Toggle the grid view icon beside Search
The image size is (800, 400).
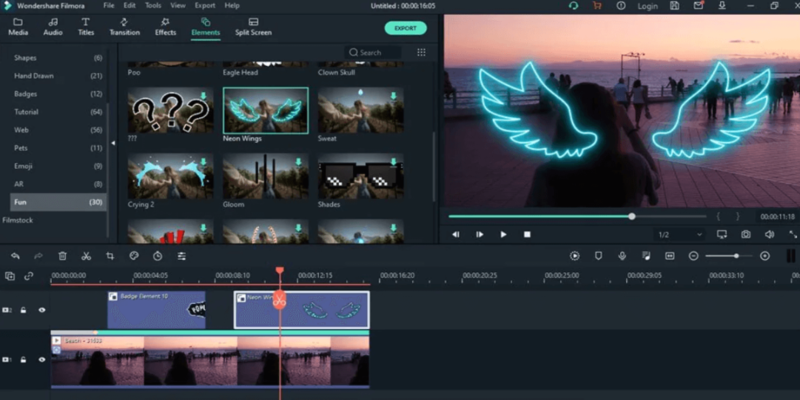pyautogui.click(x=421, y=53)
